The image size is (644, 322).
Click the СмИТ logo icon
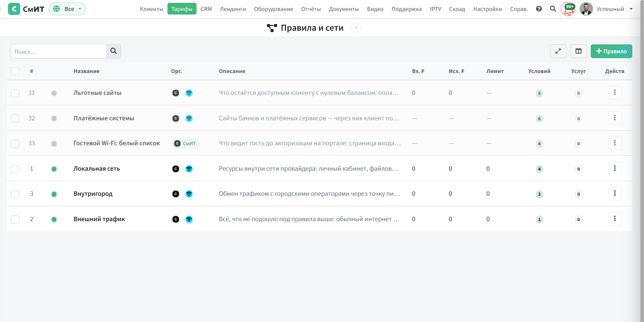pyautogui.click(x=14, y=9)
